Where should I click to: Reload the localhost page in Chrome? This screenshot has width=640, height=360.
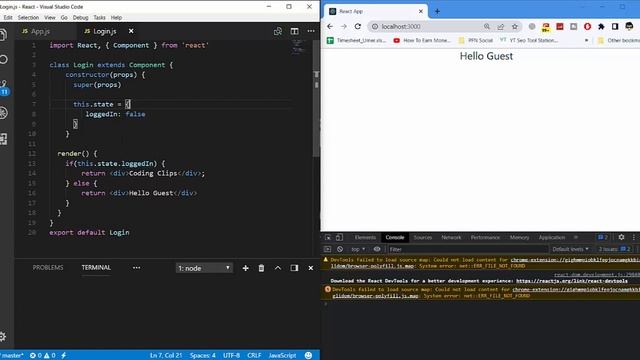[x=358, y=27]
